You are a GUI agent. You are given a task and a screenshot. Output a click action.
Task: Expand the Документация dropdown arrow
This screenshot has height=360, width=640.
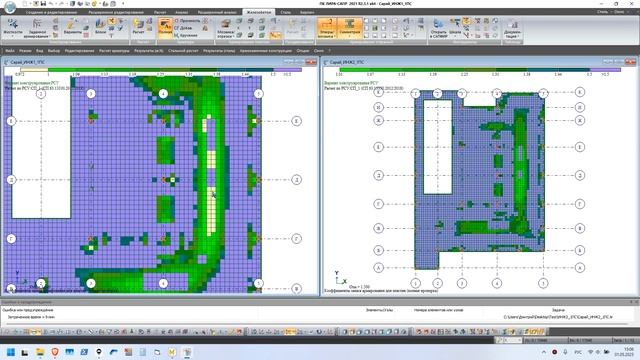(518, 37)
